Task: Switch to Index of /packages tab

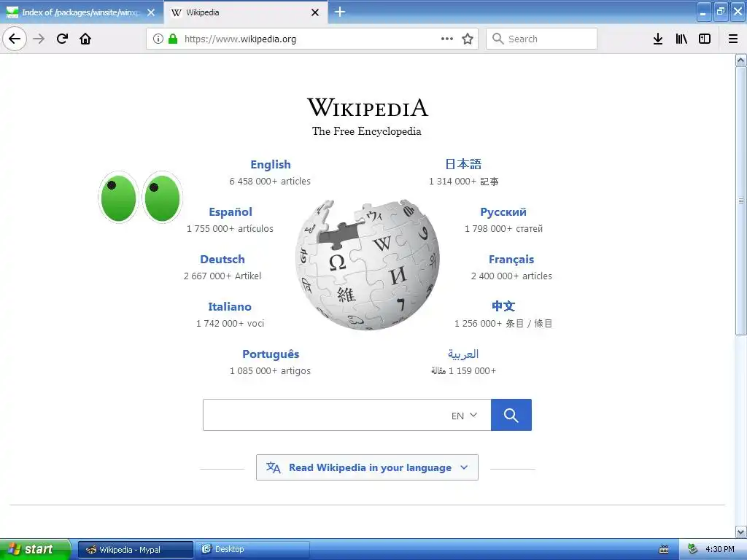Action: (81, 12)
